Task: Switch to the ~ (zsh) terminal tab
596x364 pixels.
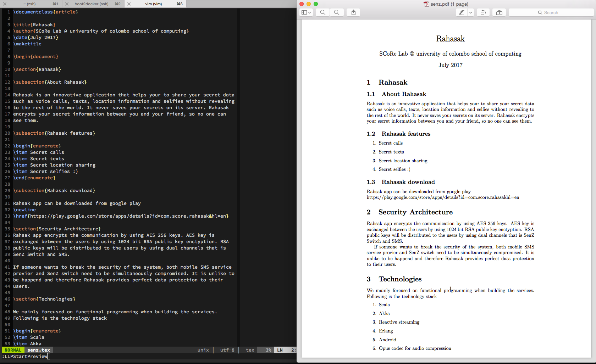Action: coord(30,4)
